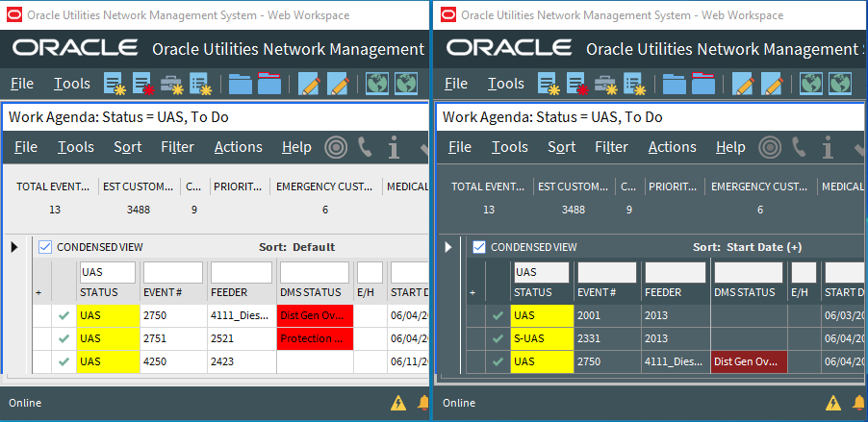Click info icon in right Work Agenda toolbar
The image size is (868, 422).
tap(828, 148)
